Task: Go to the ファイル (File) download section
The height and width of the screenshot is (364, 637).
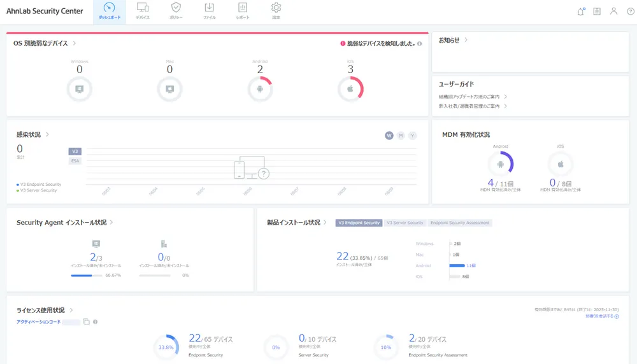Action: [x=209, y=11]
